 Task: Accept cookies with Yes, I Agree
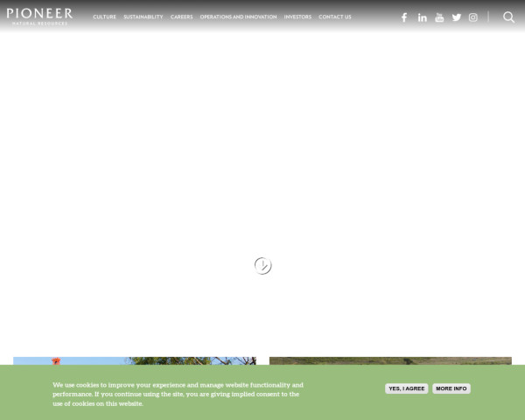click(407, 388)
